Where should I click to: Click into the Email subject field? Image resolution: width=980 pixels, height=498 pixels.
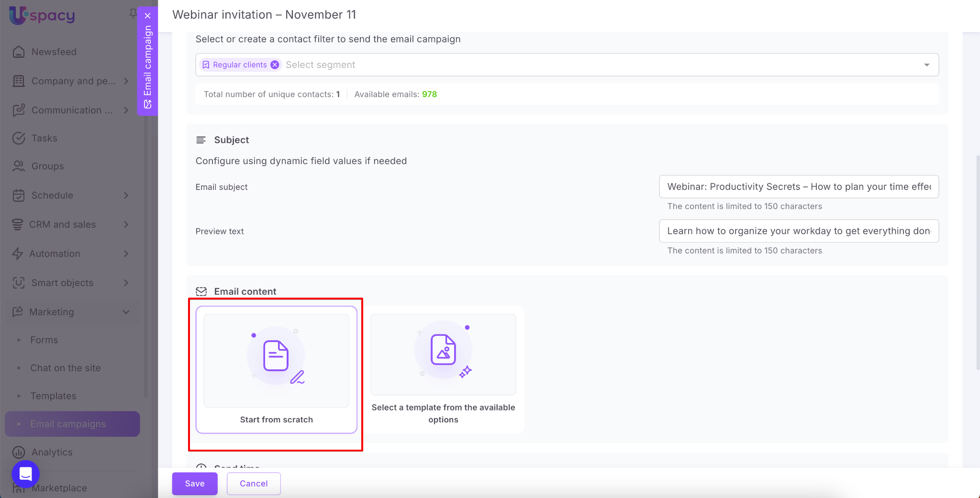pyautogui.click(x=798, y=187)
